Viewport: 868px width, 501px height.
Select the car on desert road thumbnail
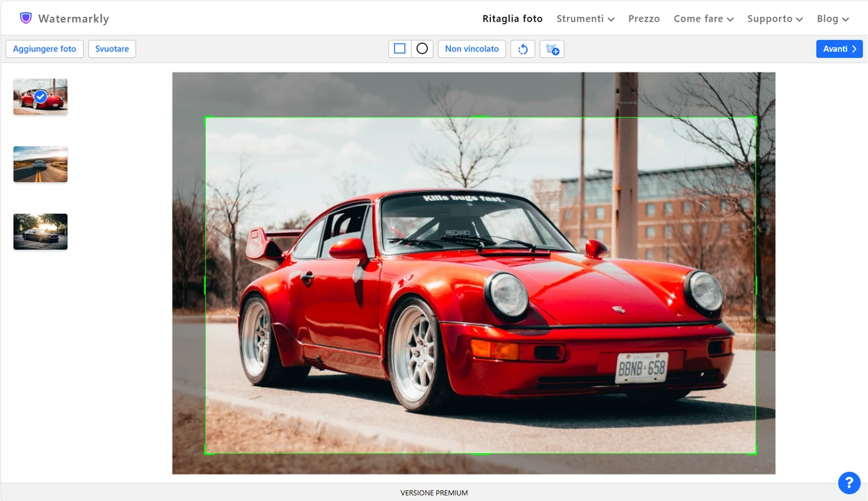[x=40, y=164]
